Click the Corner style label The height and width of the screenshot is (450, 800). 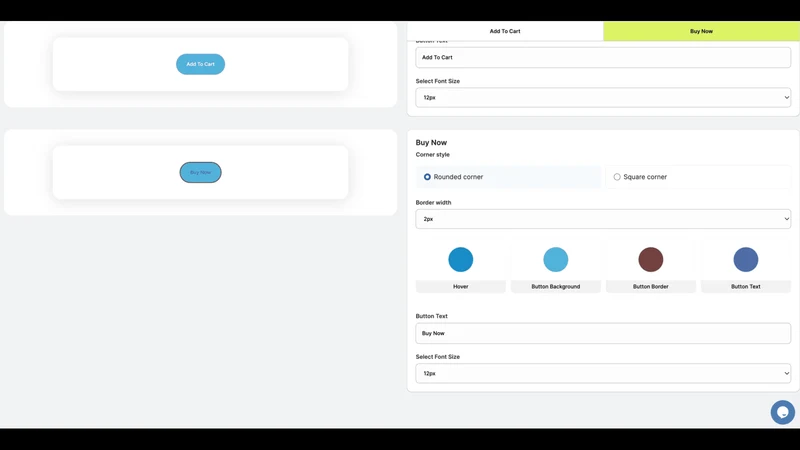click(x=433, y=155)
